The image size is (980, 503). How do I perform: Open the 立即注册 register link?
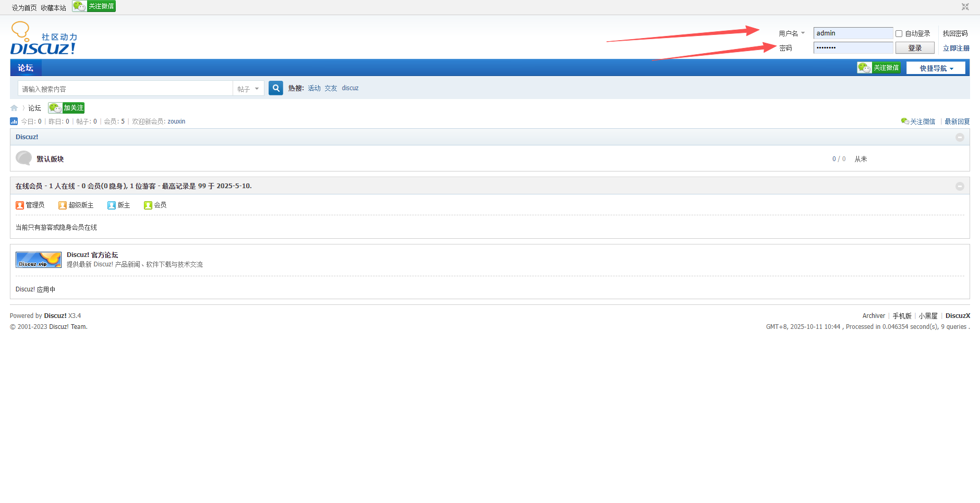point(955,48)
